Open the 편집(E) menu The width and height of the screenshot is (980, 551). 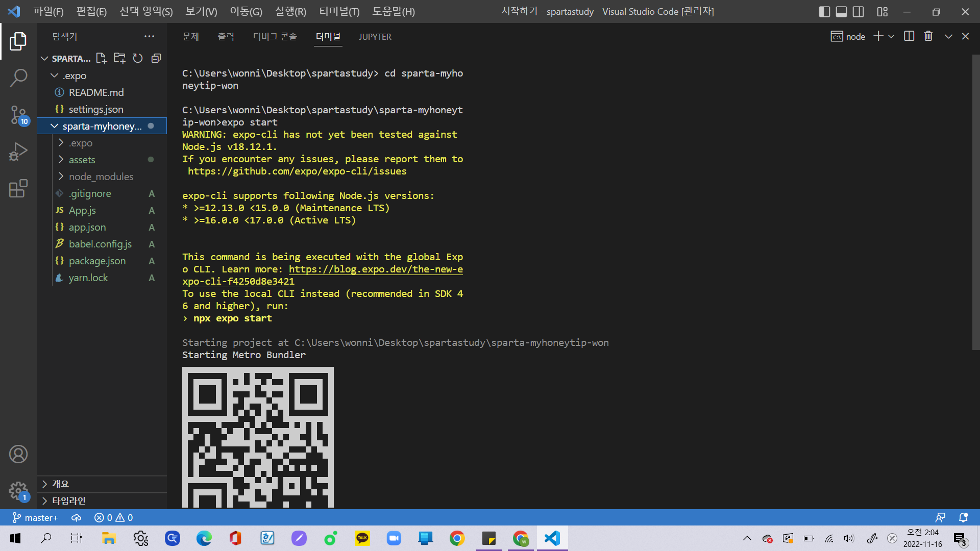[x=91, y=11]
